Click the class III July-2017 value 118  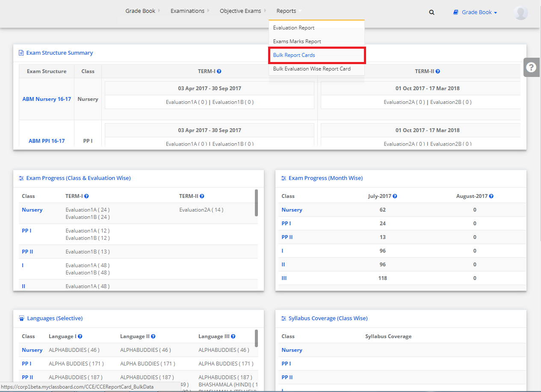tap(382, 278)
